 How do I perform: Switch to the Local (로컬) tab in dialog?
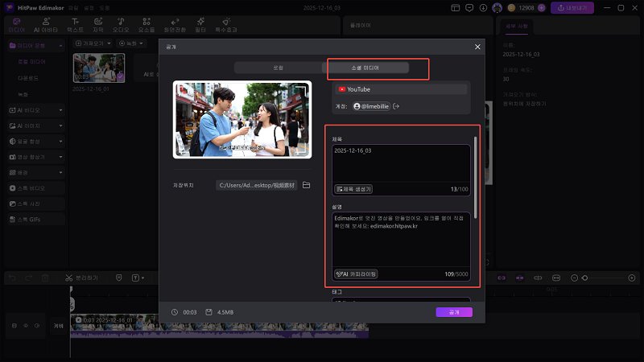tap(278, 68)
